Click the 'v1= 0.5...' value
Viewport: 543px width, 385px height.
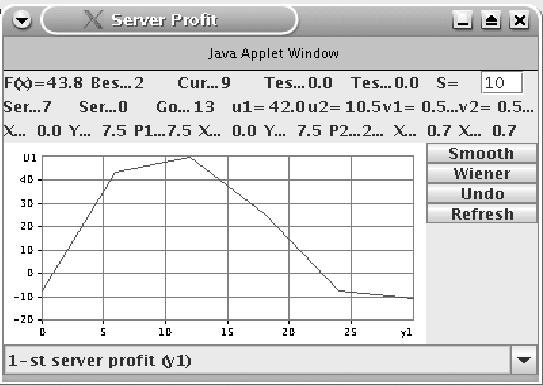click(420, 107)
